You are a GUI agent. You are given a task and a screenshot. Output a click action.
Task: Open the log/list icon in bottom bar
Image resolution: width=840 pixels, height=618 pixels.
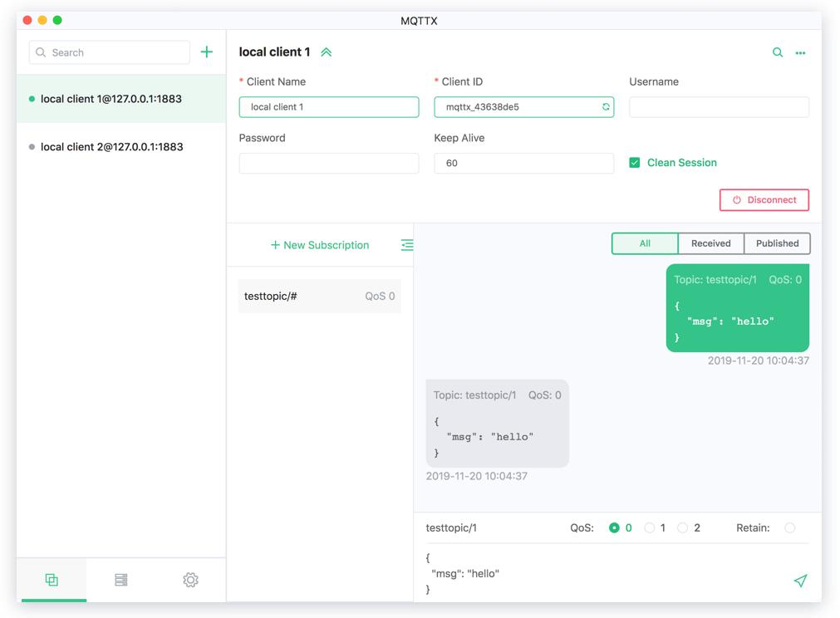coord(121,580)
